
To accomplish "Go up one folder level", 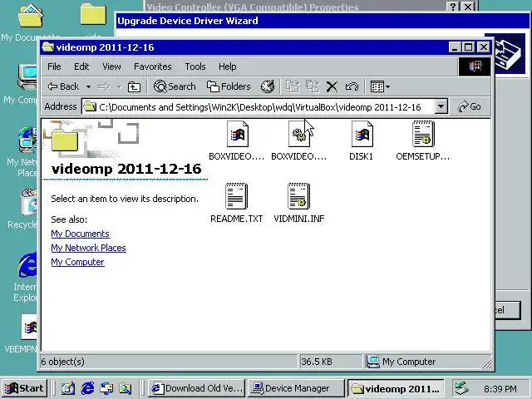I will click(x=134, y=86).
